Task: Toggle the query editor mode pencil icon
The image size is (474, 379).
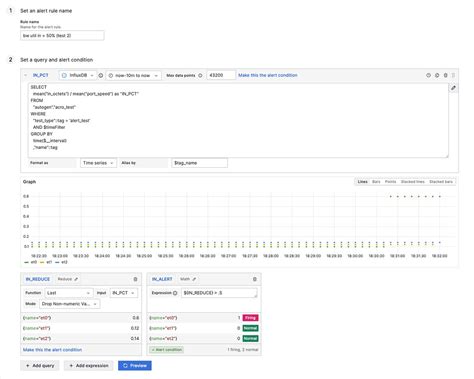Action: (453, 88)
